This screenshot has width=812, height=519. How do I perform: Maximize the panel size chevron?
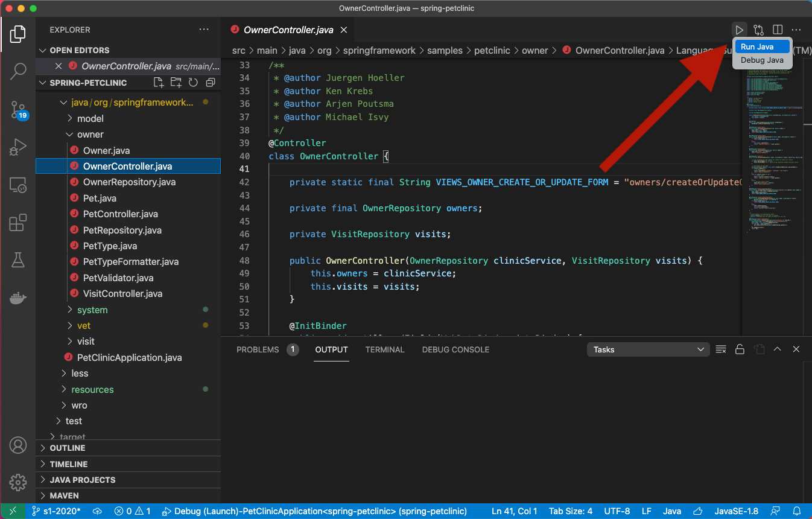(x=778, y=349)
